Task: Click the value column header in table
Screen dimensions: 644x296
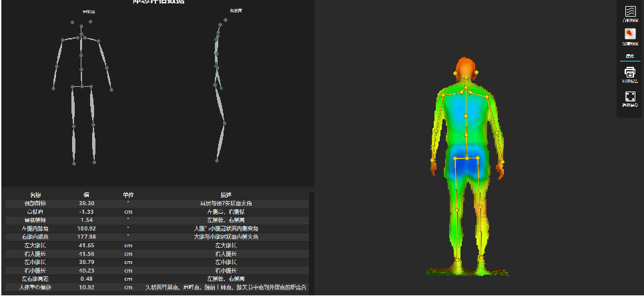Action: [87, 195]
